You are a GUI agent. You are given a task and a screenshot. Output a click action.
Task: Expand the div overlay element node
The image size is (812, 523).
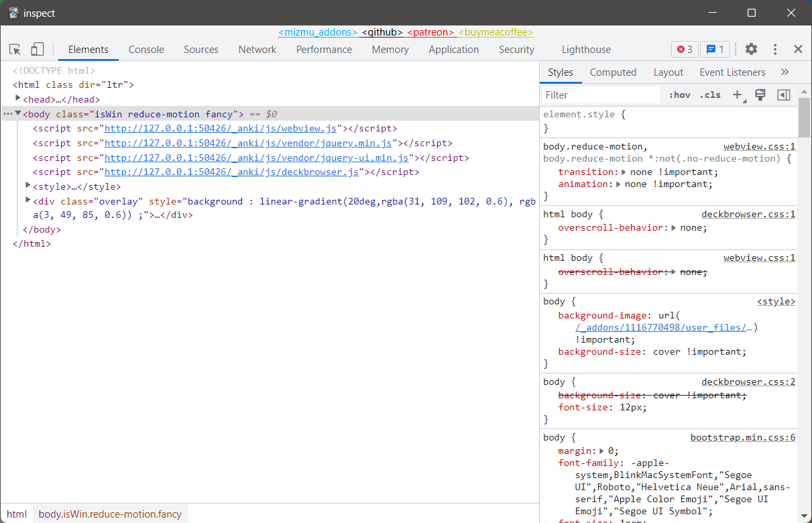(x=28, y=200)
